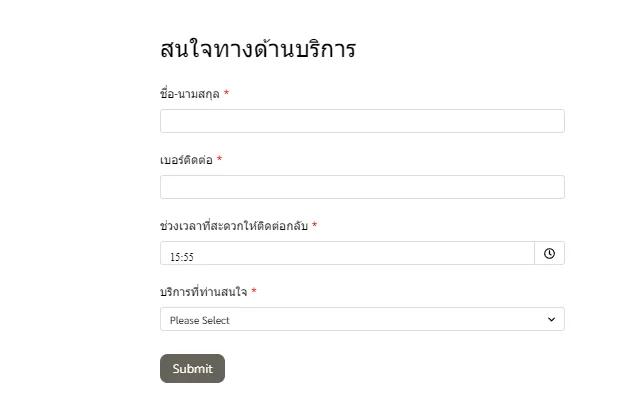Click red asterisk beside บริการที่ท่านสนใจ label
Screen dimensions: 631x411
click(254, 290)
